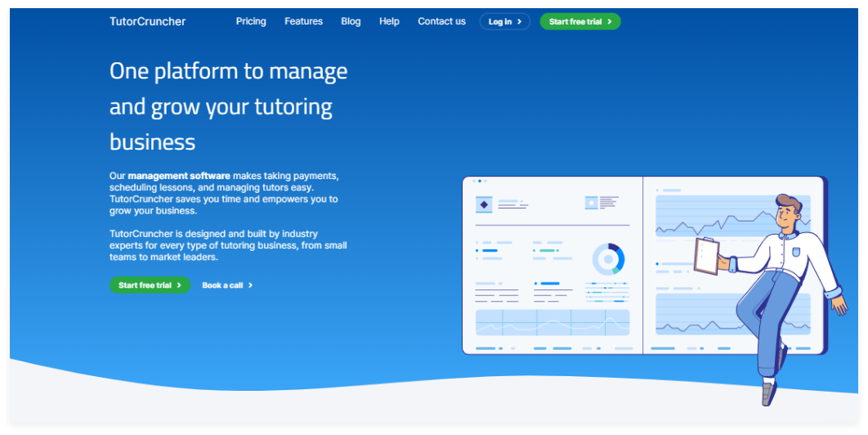Click the diamond icon in dashboard illustration
Viewport: 868px width, 435px height.
point(484,204)
